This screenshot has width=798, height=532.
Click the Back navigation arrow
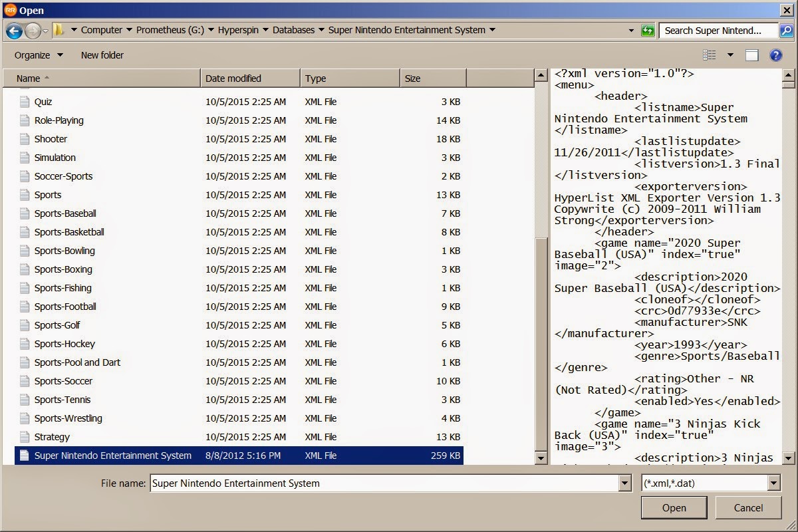pos(15,30)
